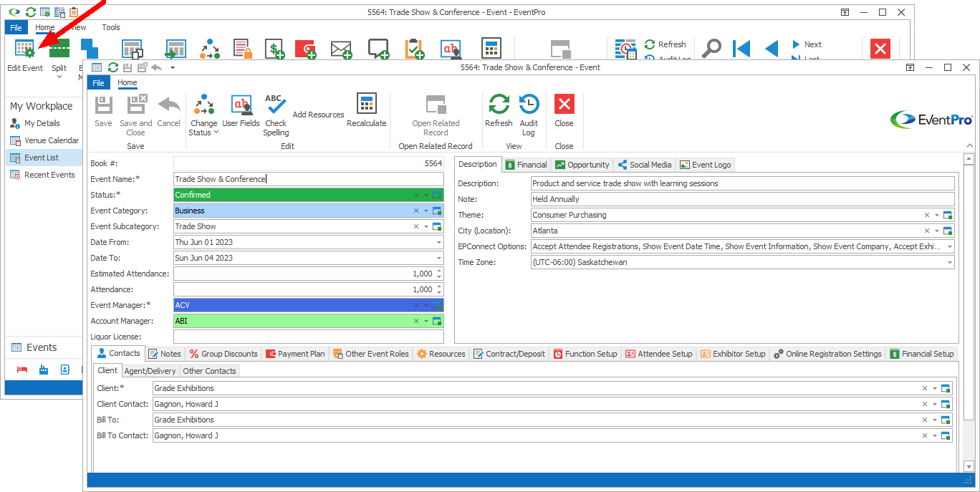
Task: Switch to Agent/Delivery sub-tab
Action: 150,371
